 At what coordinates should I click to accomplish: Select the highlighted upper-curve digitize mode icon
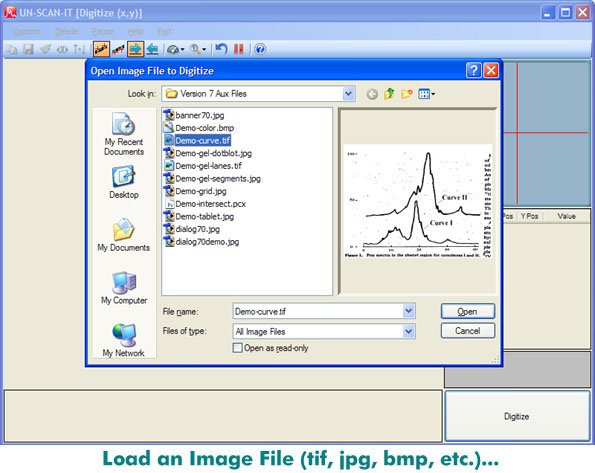[101, 49]
